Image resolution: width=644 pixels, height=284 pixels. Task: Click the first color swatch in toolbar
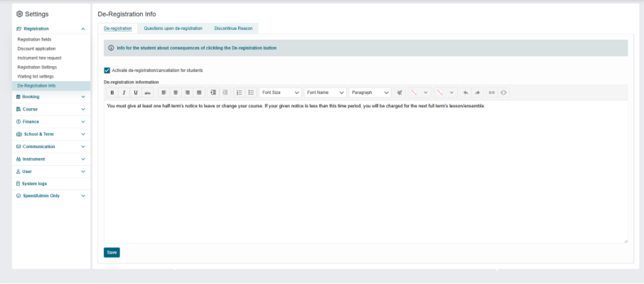click(414, 93)
